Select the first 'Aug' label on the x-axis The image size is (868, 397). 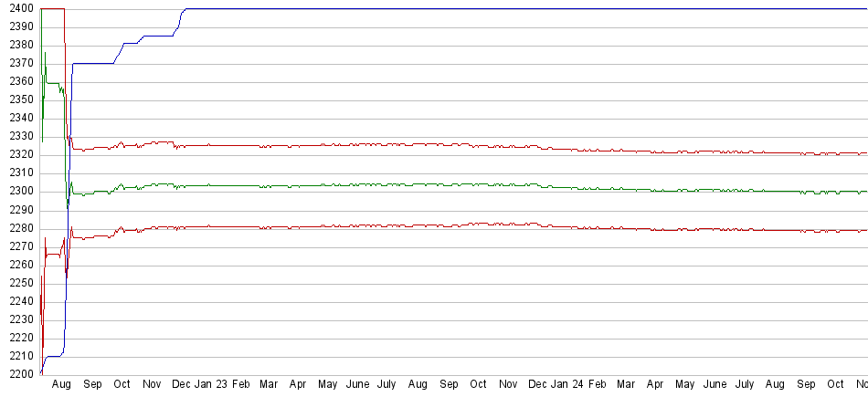point(61,386)
